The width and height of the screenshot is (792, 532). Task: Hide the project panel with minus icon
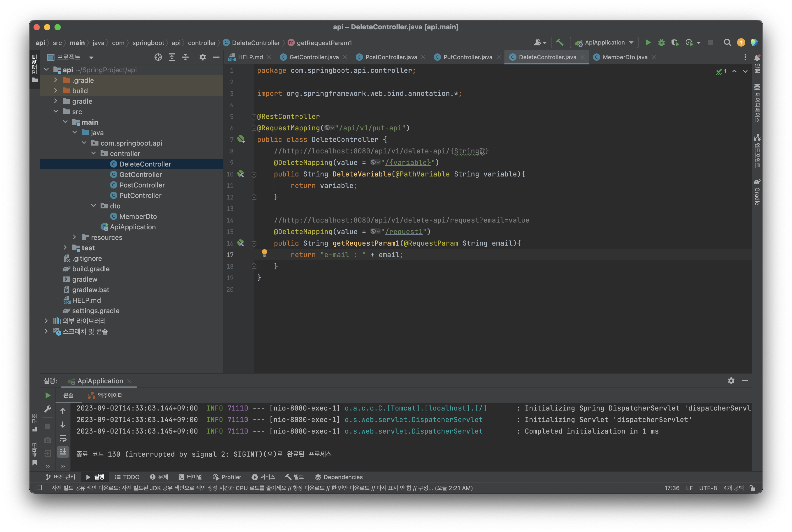click(216, 57)
